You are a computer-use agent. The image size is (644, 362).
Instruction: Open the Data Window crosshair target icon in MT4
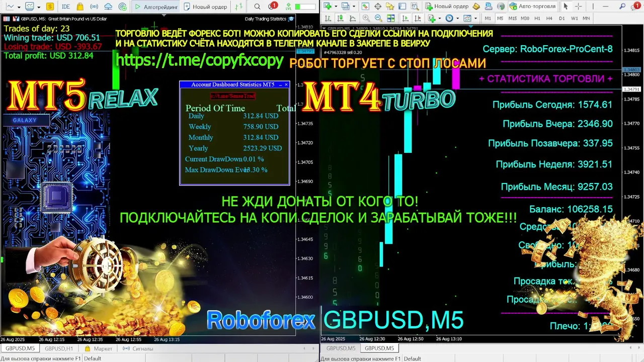tap(378, 6)
